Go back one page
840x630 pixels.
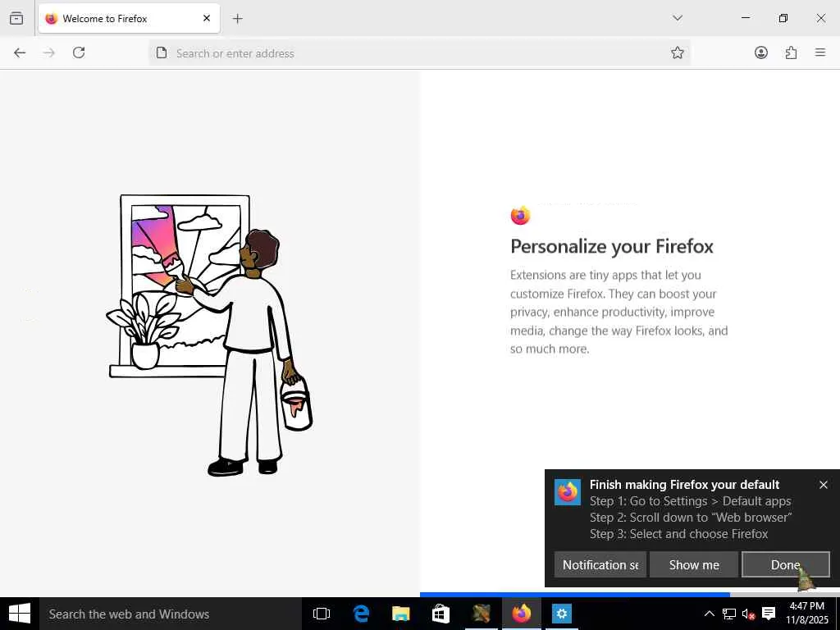(20, 52)
